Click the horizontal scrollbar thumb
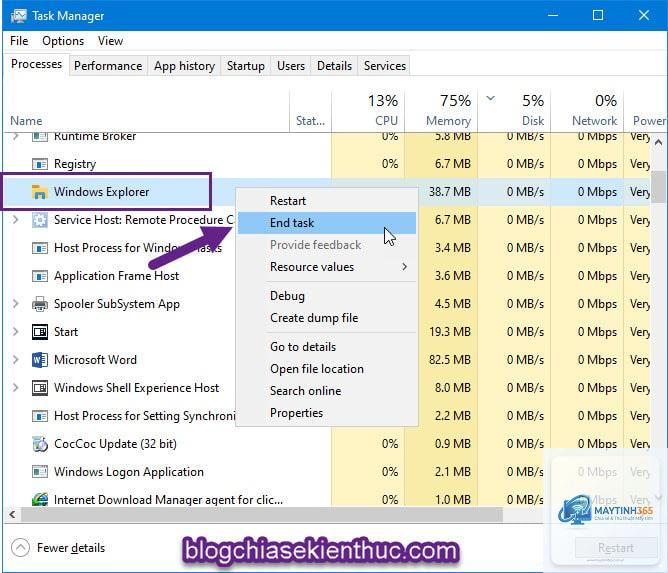The height and width of the screenshot is (573, 668). tap(262, 515)
